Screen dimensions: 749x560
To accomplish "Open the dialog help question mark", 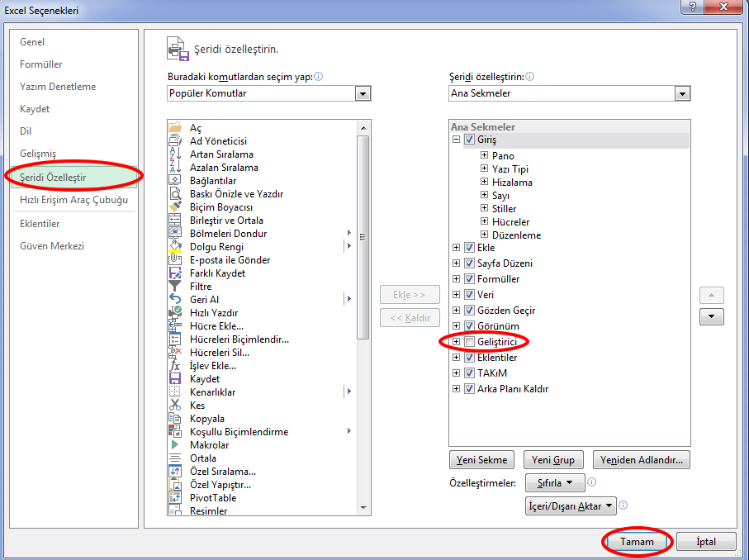I will [x=693, y=7].
